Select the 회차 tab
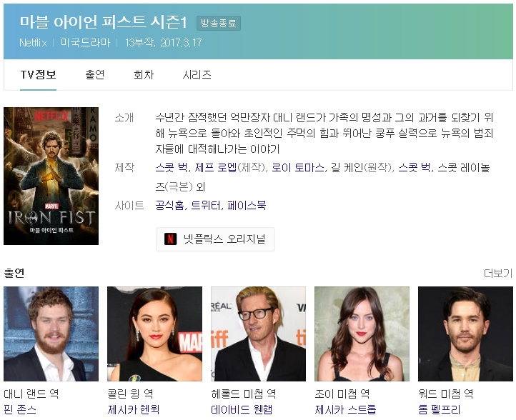The image size is (516, 420). tap(144, 75)
